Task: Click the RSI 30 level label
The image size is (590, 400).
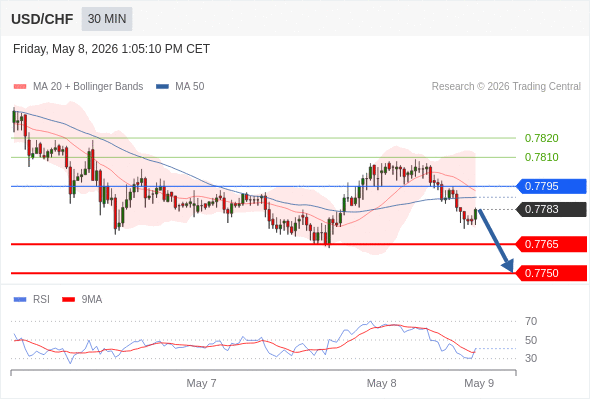Action: pyautogui.click(x=531, y=358)
